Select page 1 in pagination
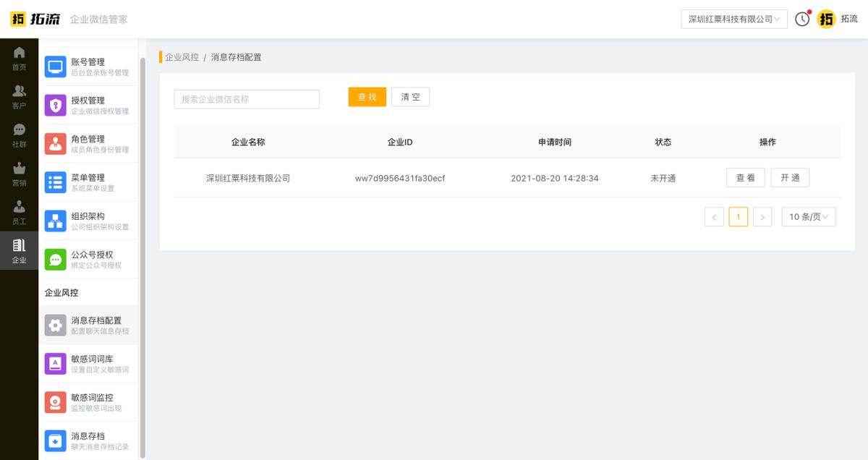The width and height of the screenshot is (868, 460). 739,216
